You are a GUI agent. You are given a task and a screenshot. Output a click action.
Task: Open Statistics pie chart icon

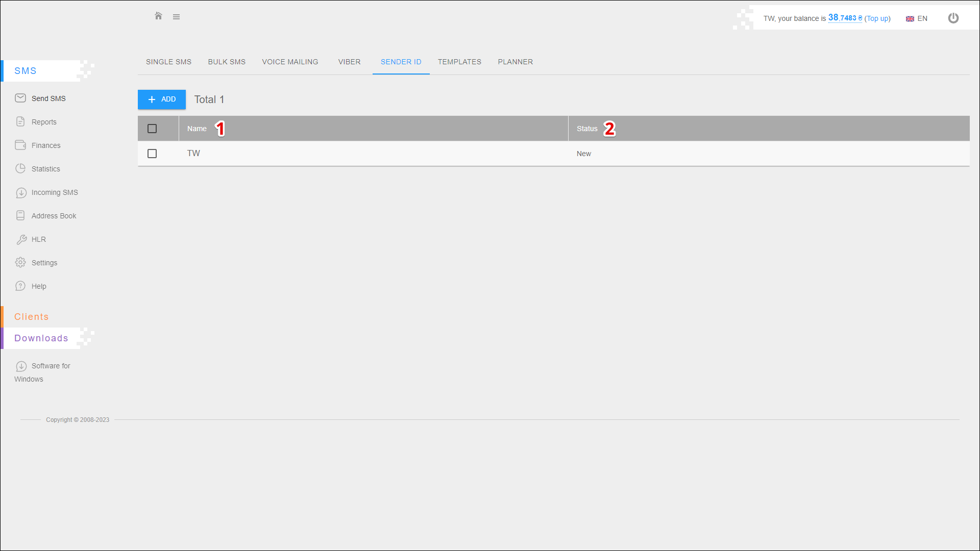point(20,168)
